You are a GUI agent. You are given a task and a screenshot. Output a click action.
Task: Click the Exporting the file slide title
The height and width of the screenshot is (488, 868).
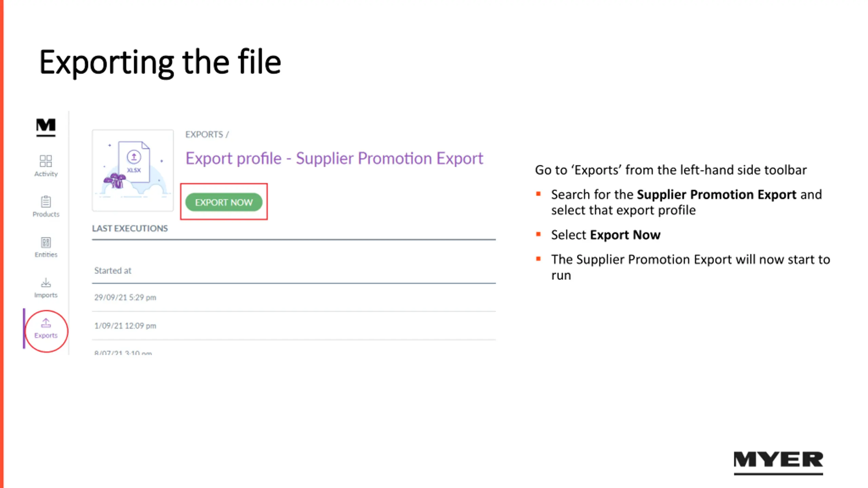coord(160,62)
